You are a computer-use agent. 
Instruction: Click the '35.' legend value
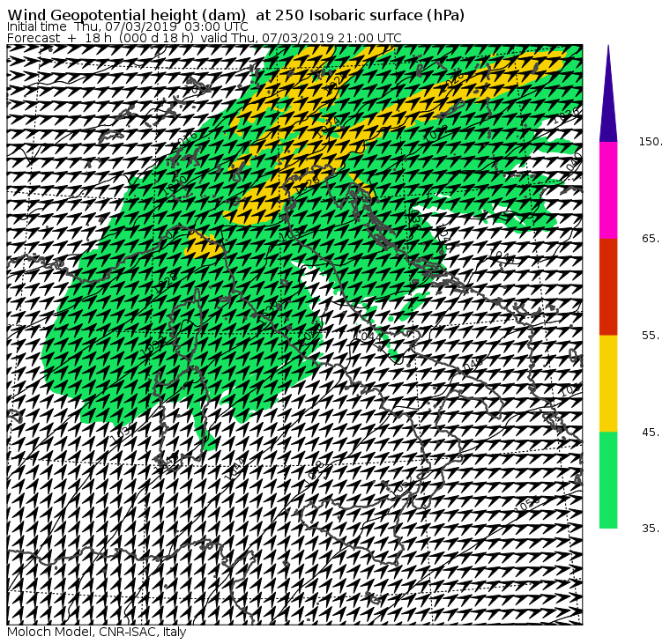(651, 529)
